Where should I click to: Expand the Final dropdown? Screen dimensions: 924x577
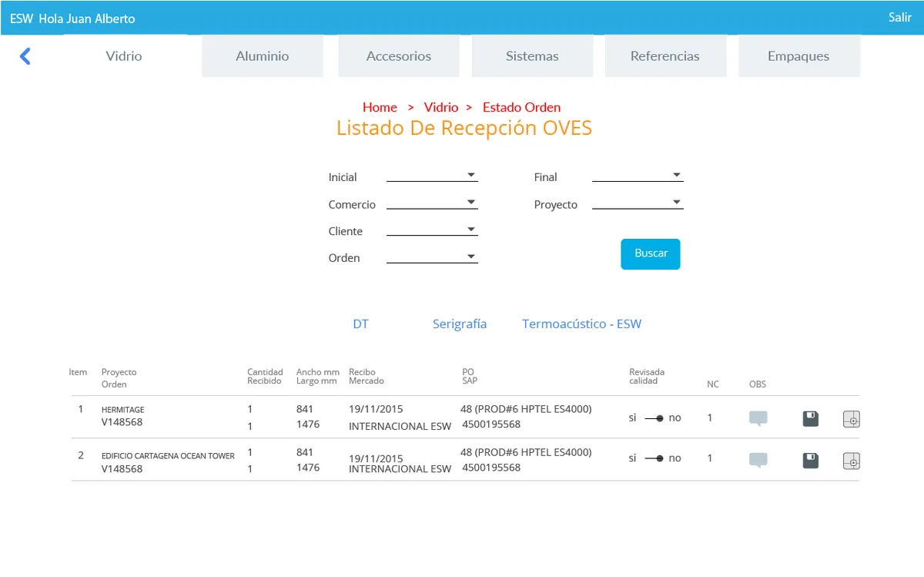pyautogui.click(x=638, y=176)
